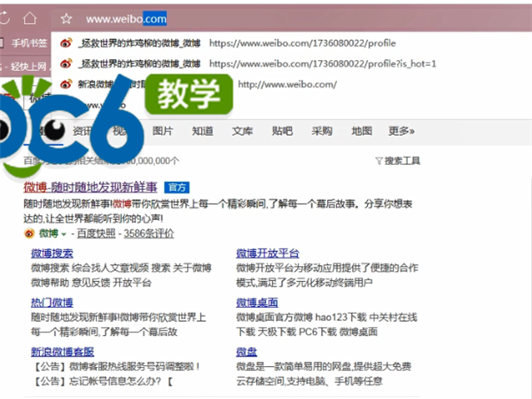Click the Weibo favicon beside the green 微博
This screenshot has width=532, height=399.
click(29, 233)
